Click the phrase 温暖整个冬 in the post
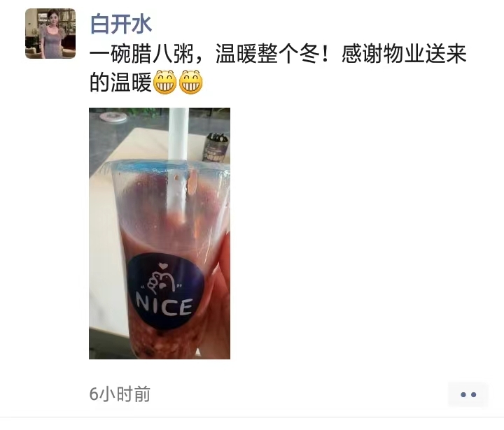The height and width of the screenshot is (430, 504). 267,54
